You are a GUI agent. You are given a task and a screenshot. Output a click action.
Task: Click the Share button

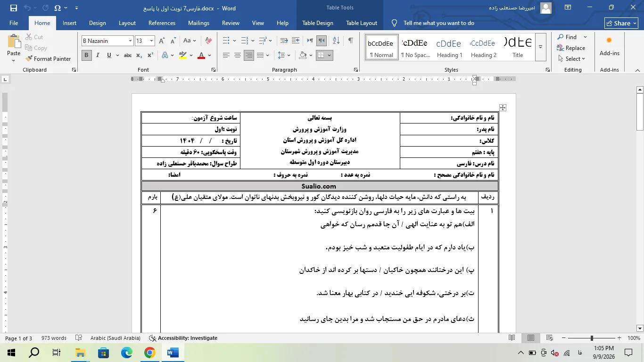pyautogui.click(x=621, y=23)
